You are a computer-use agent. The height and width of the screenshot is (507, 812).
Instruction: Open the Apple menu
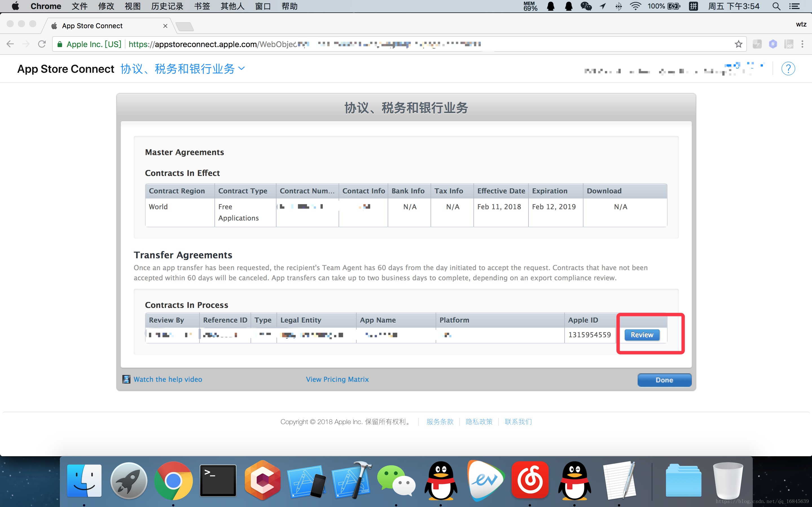pos(15,6)
